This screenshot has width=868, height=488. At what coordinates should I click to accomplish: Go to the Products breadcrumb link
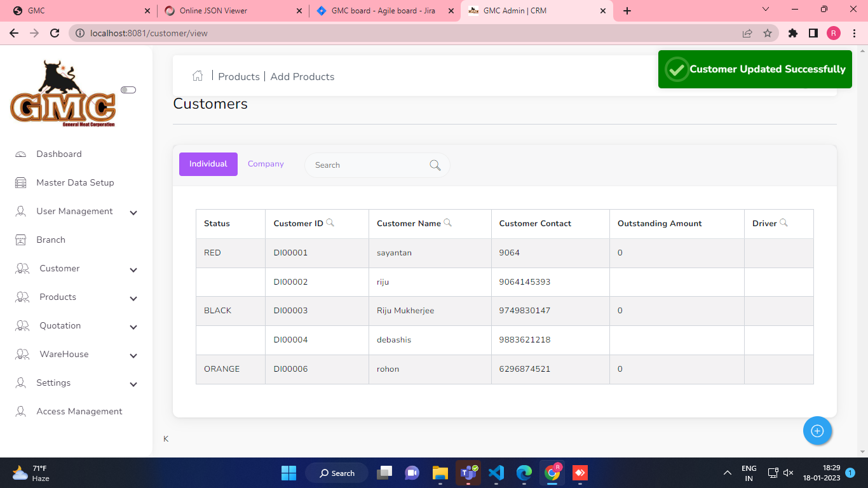coord(239,77)
